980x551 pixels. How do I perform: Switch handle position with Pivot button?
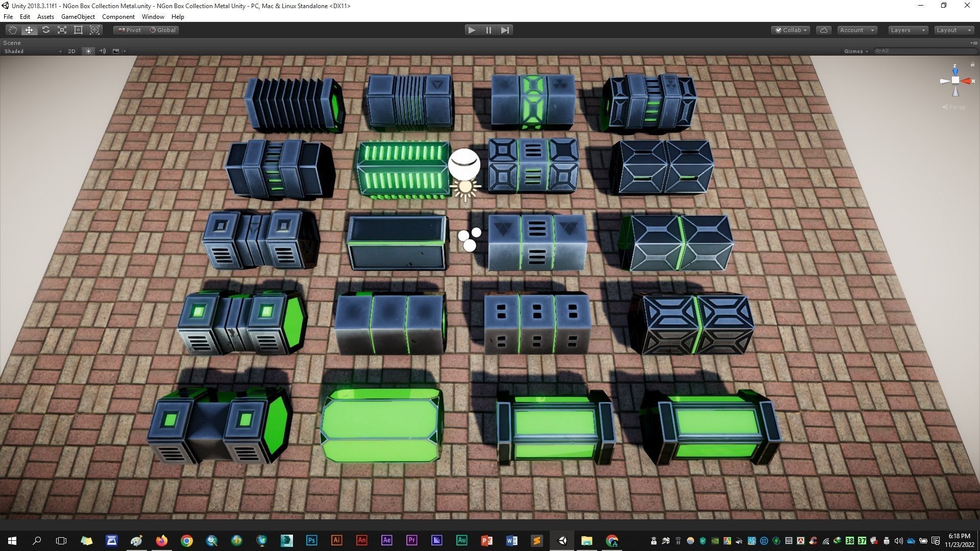130,30
